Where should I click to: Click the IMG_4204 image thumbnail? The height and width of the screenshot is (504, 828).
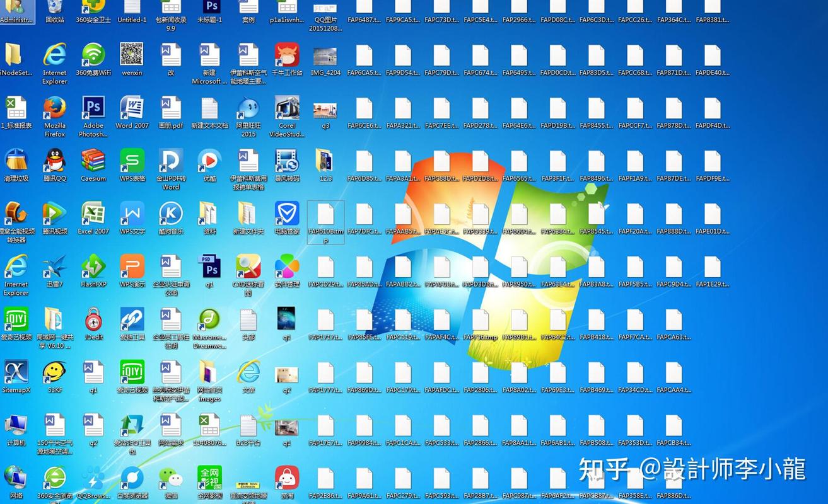pyautogui.click(x=325, y=57)
